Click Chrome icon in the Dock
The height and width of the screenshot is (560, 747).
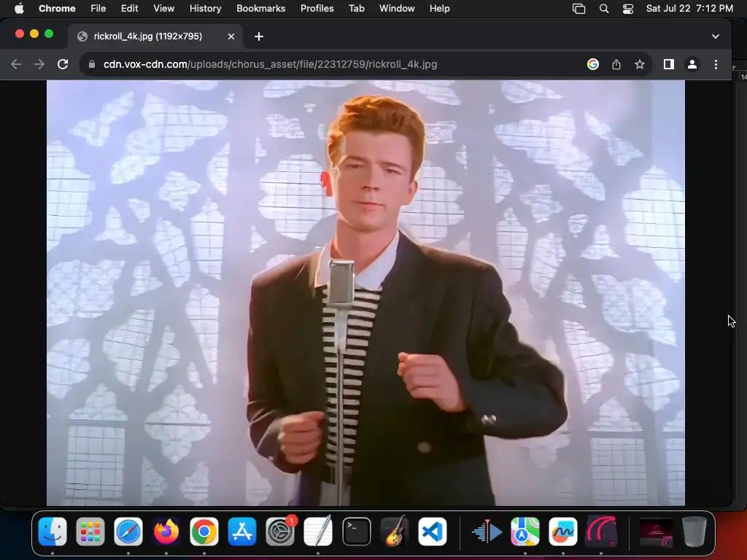204,532
